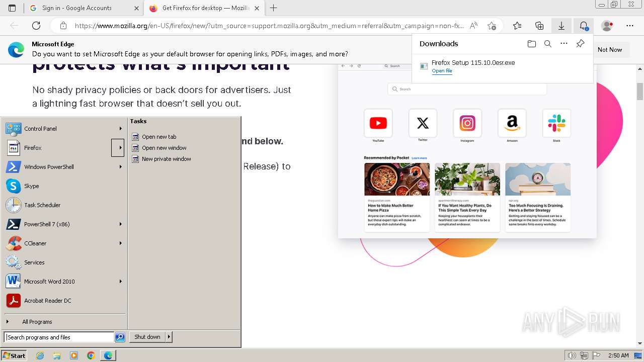This screenshot has height=362, width=644.
Task: Click the taskbar clock showing 2:50 AM
Action: click(x=618, y=355)
